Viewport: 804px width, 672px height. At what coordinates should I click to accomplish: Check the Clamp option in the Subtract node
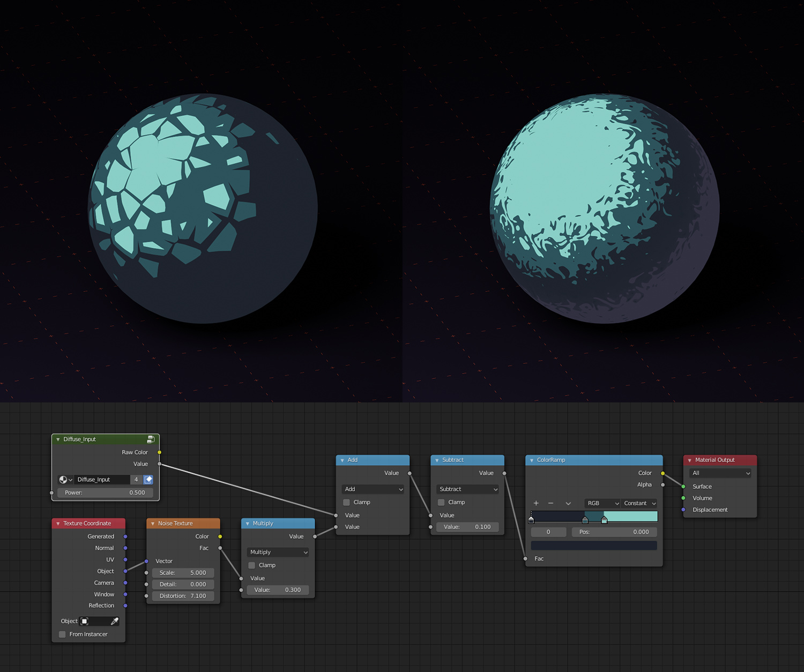click(440, 502)
